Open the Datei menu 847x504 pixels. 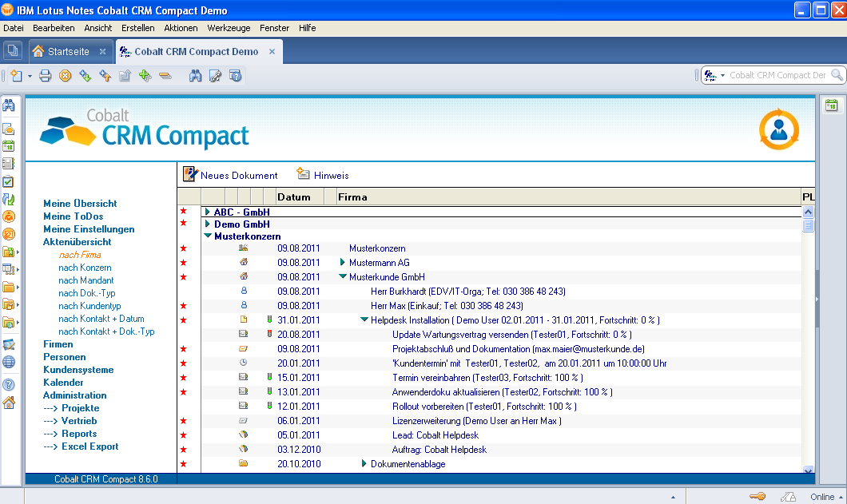(14, 28)
